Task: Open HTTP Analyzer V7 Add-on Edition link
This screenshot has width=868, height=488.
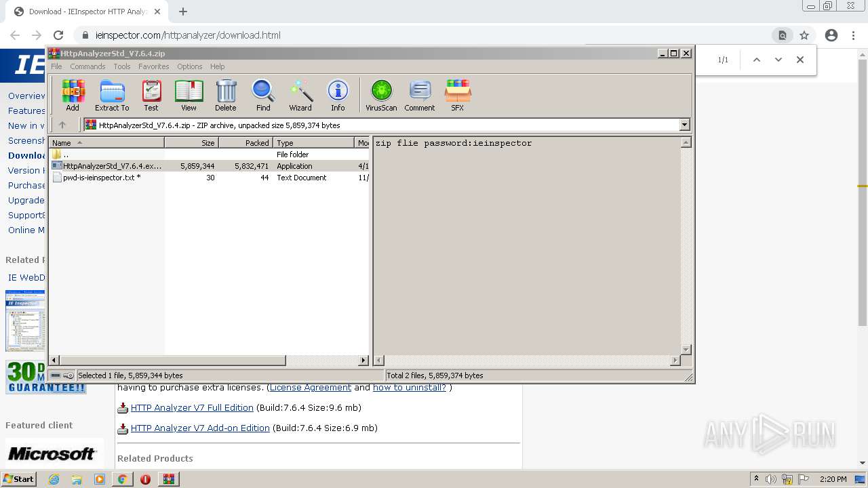Action: (x=200, y=428)
